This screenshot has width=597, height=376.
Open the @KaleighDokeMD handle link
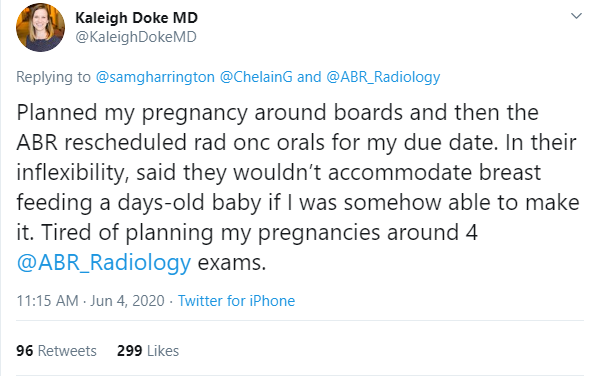(x=136, y=37)
